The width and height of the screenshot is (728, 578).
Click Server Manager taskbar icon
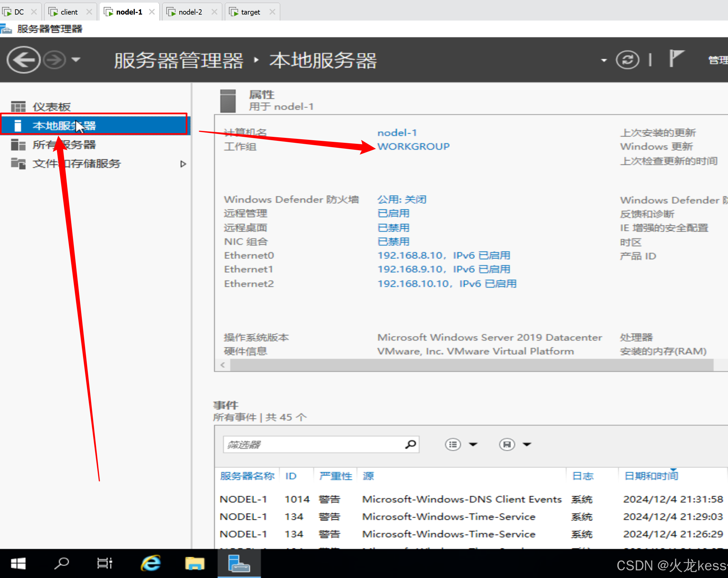click(x=239, y=563)
